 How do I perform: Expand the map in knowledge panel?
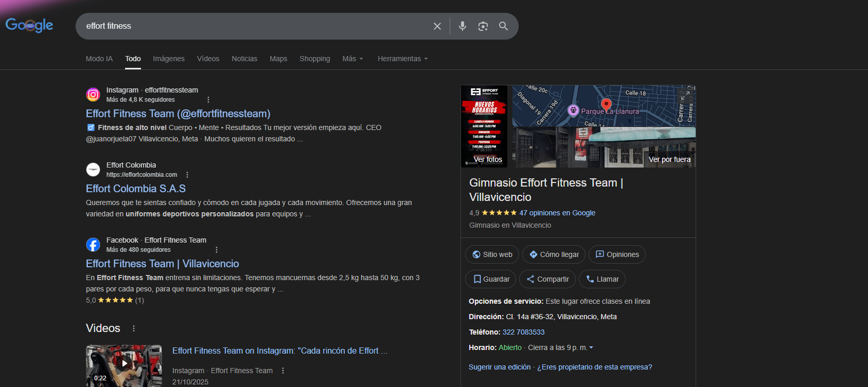[684, 95]
